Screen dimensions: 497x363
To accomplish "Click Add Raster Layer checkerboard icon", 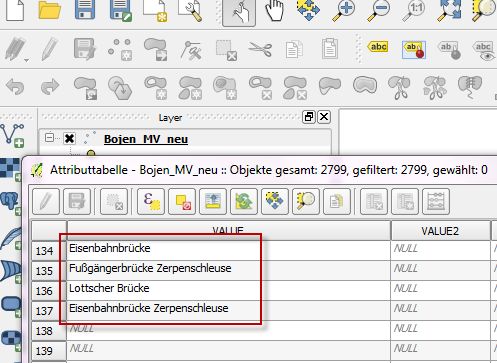I will [11, 169].
